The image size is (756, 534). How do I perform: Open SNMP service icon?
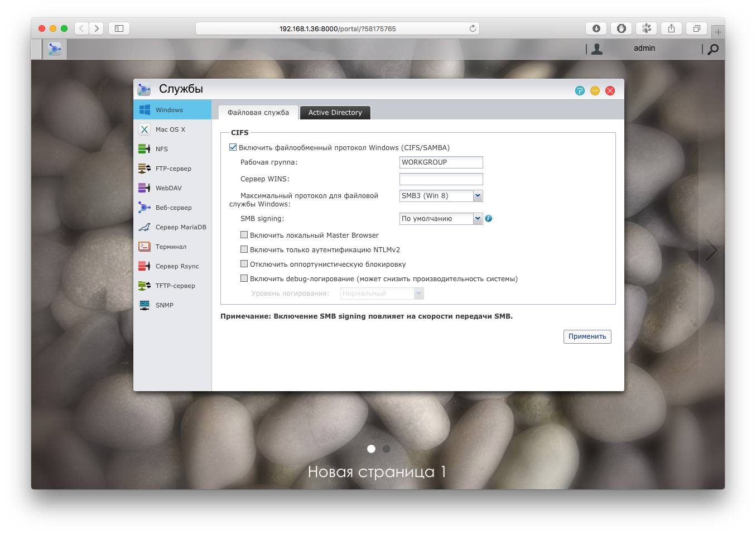pyautogui.click(x=145, y=305)
